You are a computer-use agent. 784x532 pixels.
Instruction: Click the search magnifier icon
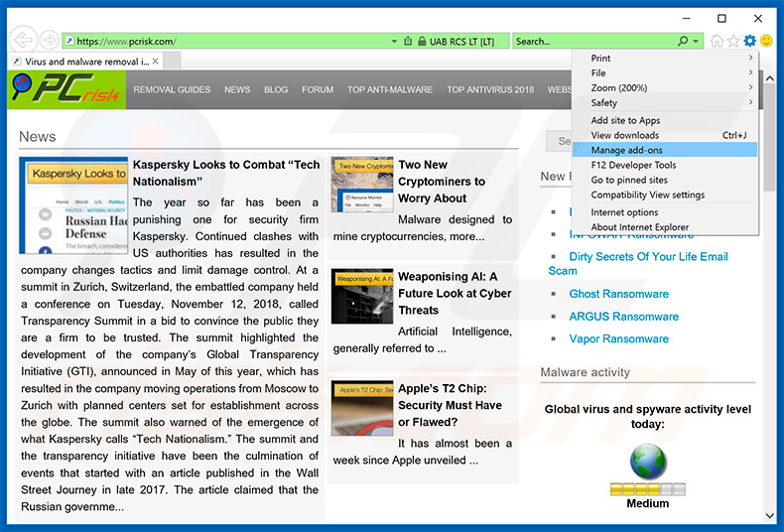click(x=683, y=41)
